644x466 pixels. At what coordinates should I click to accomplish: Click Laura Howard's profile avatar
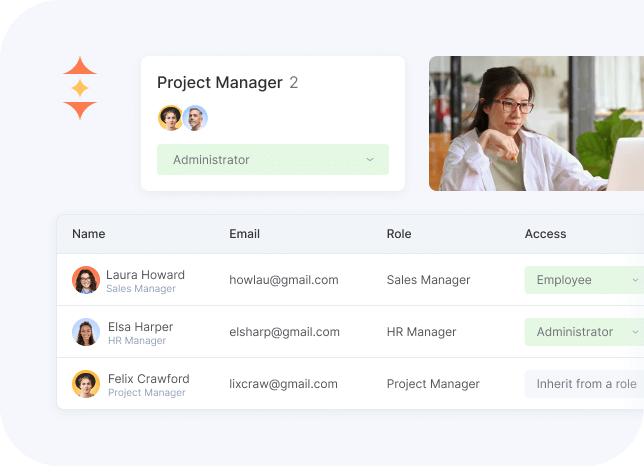(86, 280)
